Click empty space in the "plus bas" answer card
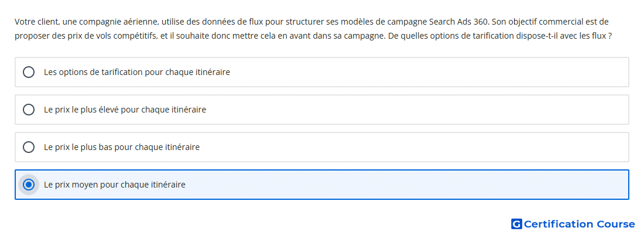The width and height of the screenshot is (644, 235). point(411,147)
